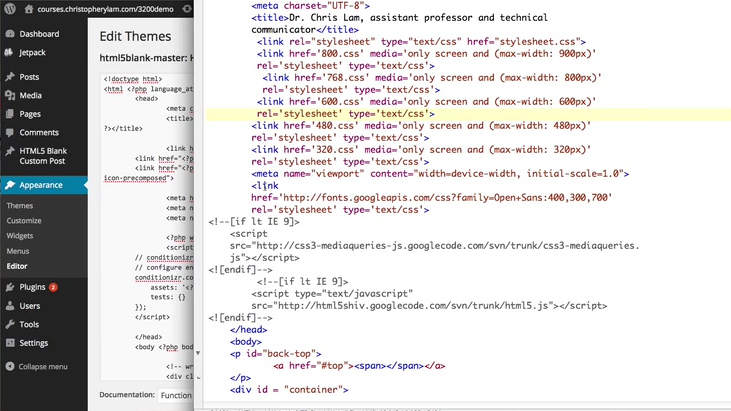Viewport: 731px width, 411px height.
Task: Open the Documentation Function Name dropdown
Action: 176,395
